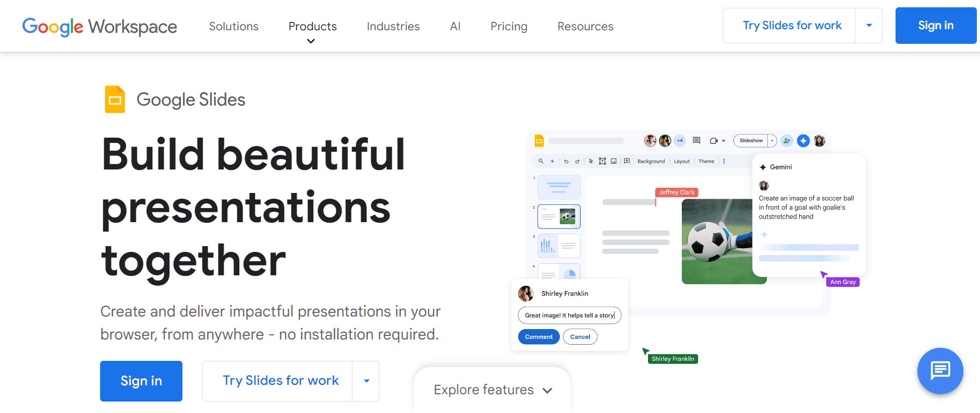980x413 pixels.
Task: Open the Products menu
Action: pyautogui.click(x=313, y=26)
